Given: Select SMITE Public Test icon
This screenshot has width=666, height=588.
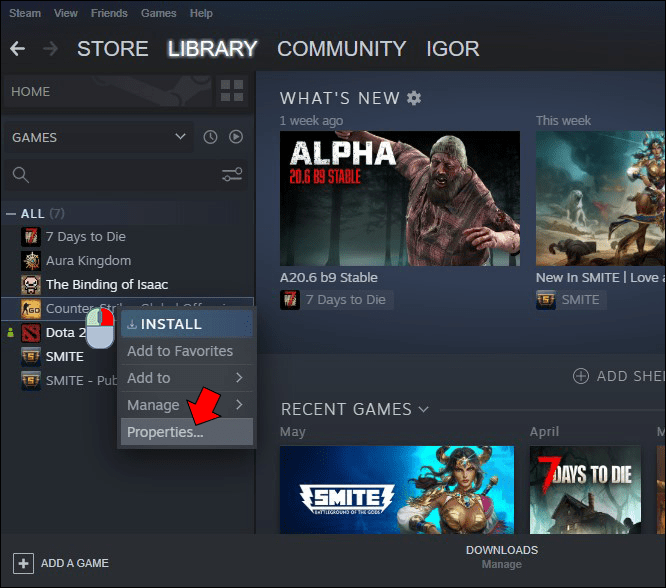Looking at the screenshot, I should click(x=31, y=380).
